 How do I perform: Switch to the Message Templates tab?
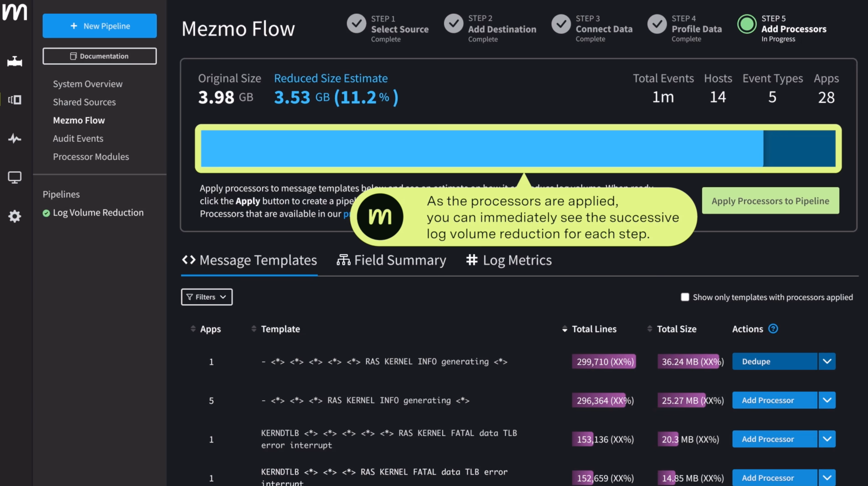pyautogui.click(x=249, y=260)
